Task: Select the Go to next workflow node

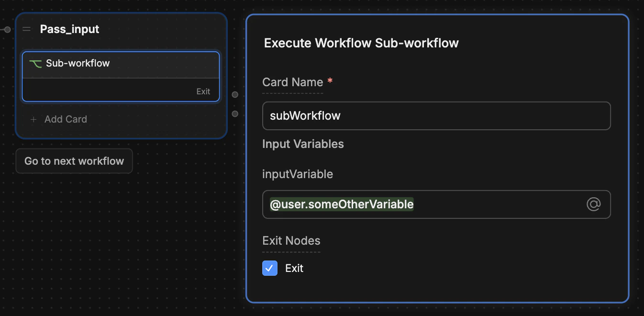Action: click(74, 161)
